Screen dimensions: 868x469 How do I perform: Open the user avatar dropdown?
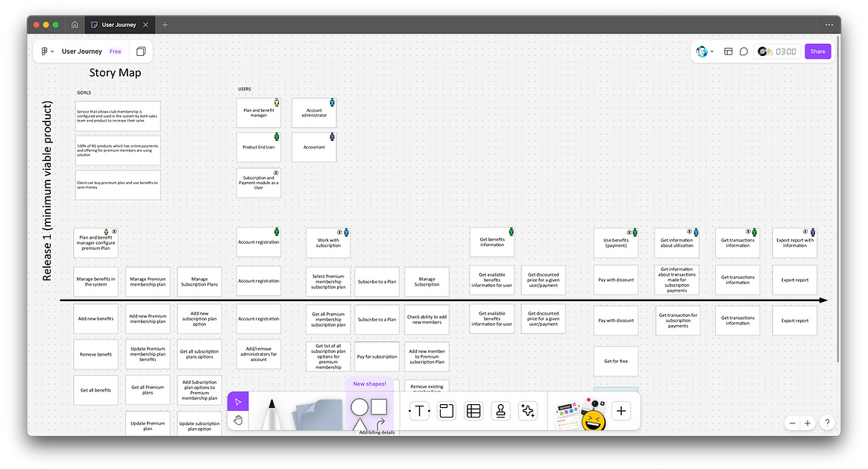point(704,51)
